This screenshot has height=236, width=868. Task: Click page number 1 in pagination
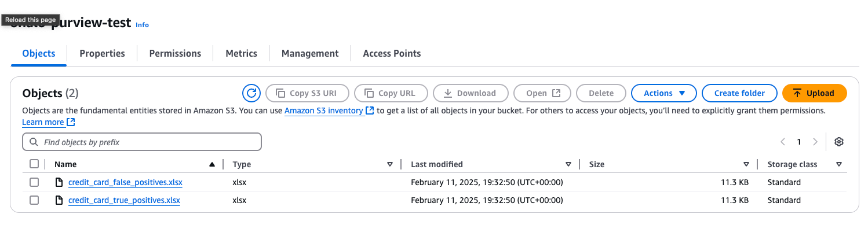click(799, 142)
